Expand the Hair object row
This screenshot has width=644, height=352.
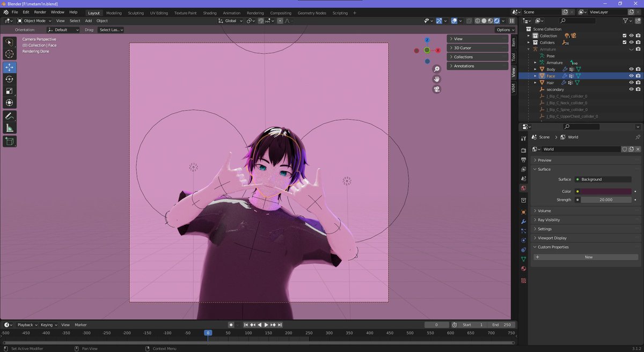pos(535,83)
